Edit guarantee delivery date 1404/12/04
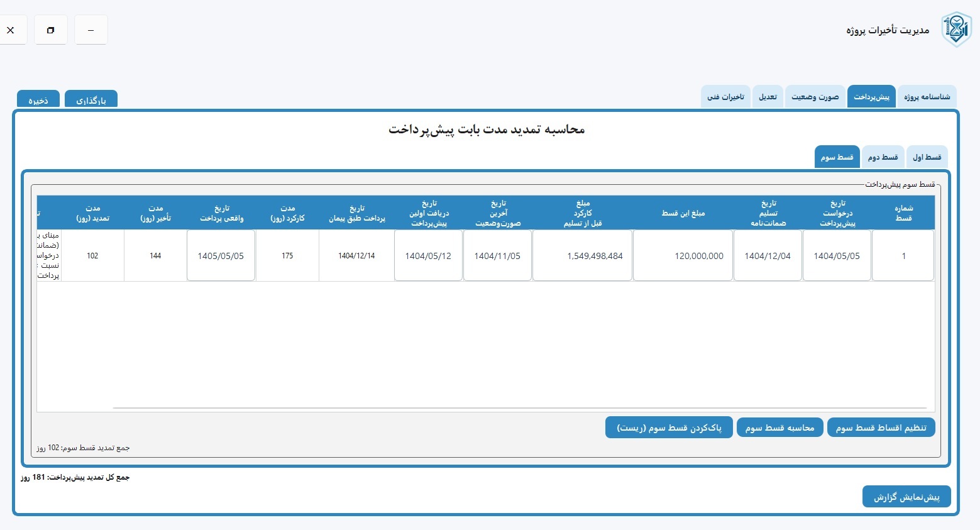 [x=768, y=256]
